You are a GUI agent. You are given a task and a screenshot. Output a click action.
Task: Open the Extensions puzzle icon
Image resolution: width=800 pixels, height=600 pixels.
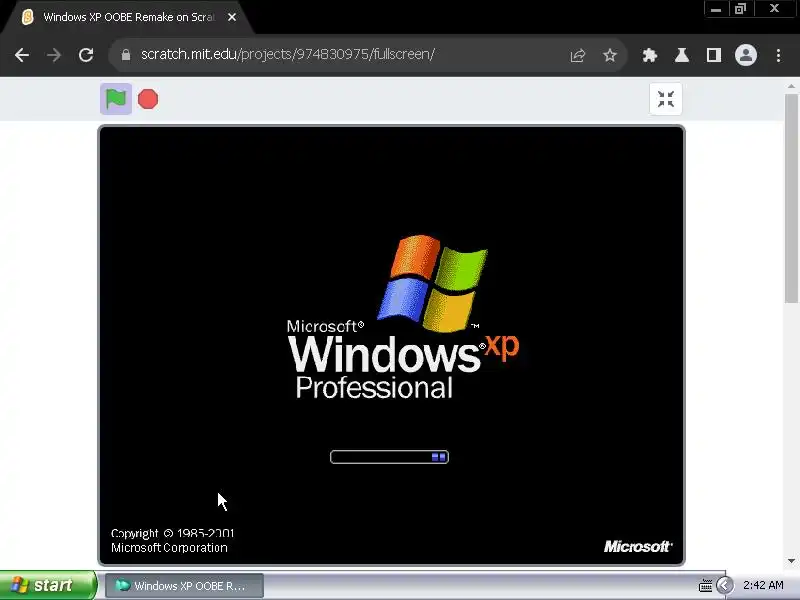[649, 55]
